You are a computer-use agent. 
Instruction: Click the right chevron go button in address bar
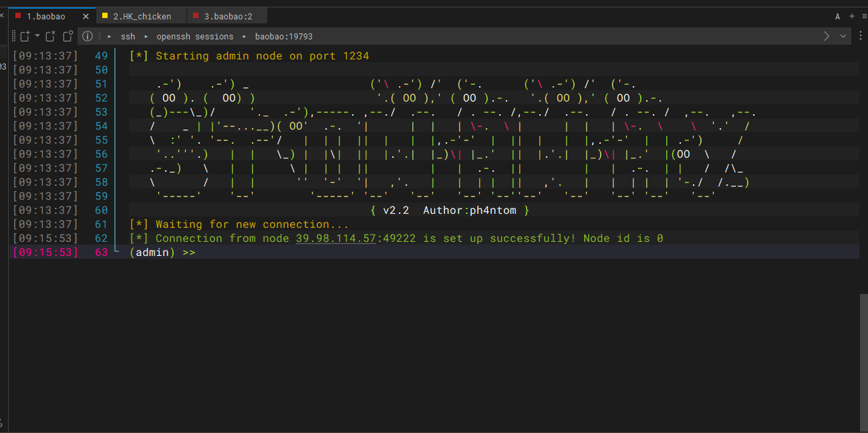click(x=827, y=36)
